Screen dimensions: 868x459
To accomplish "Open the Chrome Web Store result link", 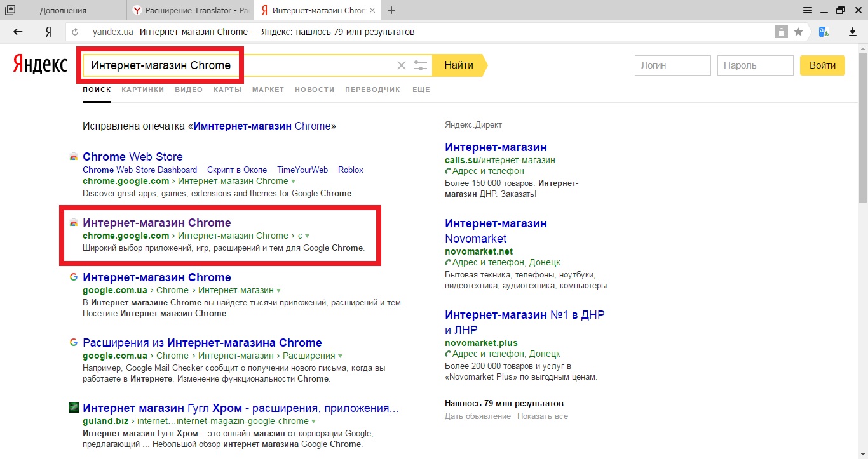I will click(133, 157).
